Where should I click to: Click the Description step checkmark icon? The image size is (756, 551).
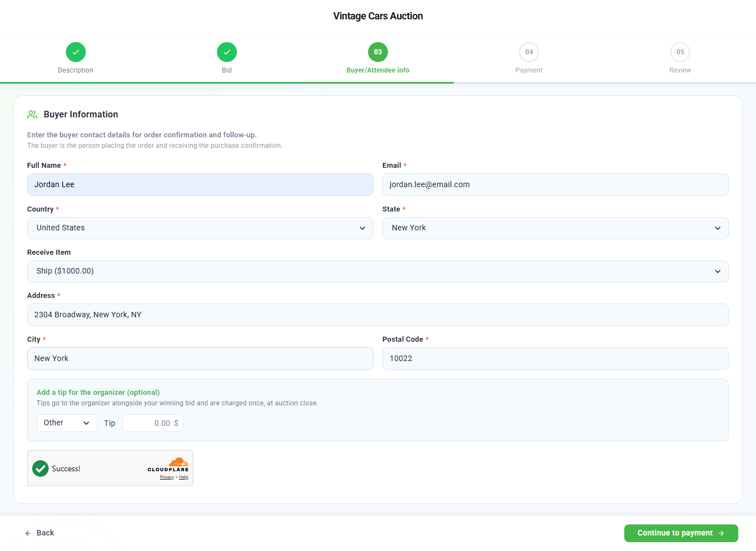tap(76, 52)
